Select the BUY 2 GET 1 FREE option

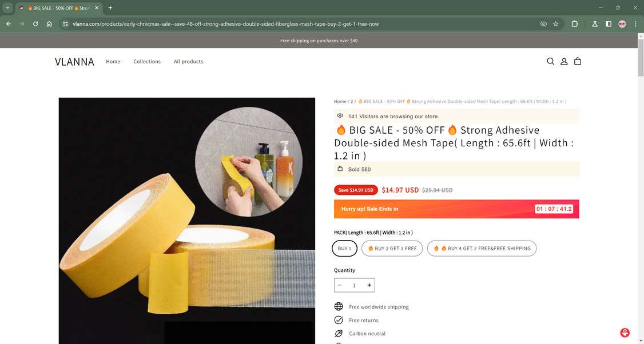(392, 248)
